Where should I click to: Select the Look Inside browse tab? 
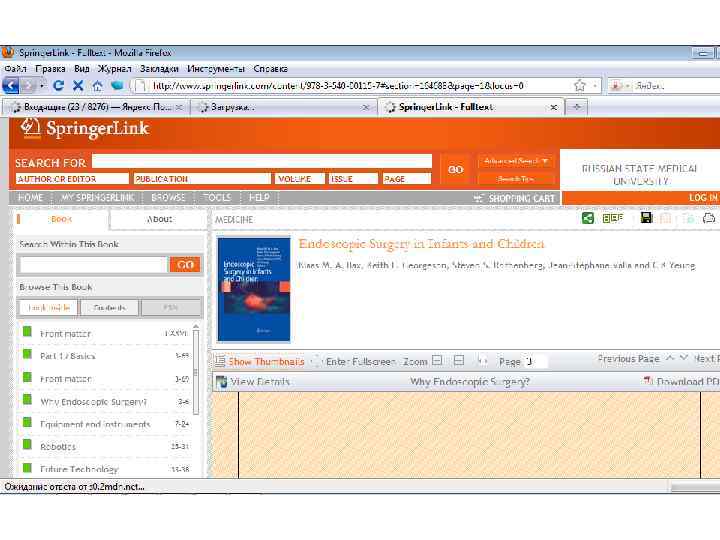(48, 308)
